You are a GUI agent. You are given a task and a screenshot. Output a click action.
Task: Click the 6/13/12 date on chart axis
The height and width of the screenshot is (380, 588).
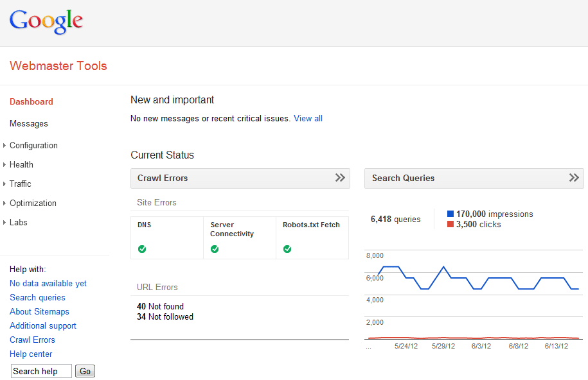(x=556, y=346)
